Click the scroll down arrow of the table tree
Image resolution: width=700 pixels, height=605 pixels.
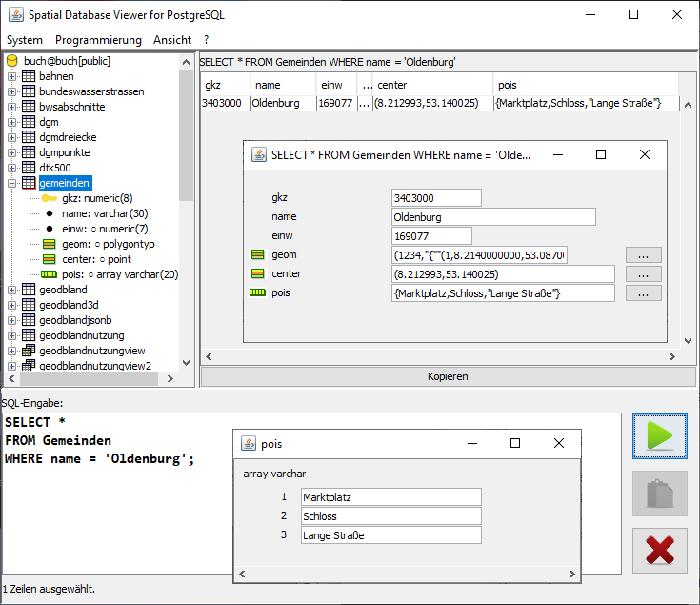186,363
